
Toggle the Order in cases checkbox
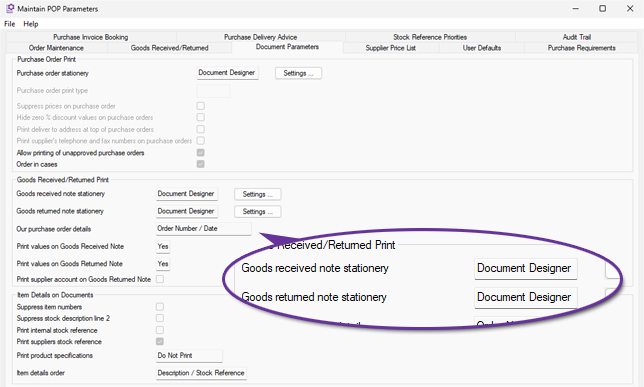[200, 164]
